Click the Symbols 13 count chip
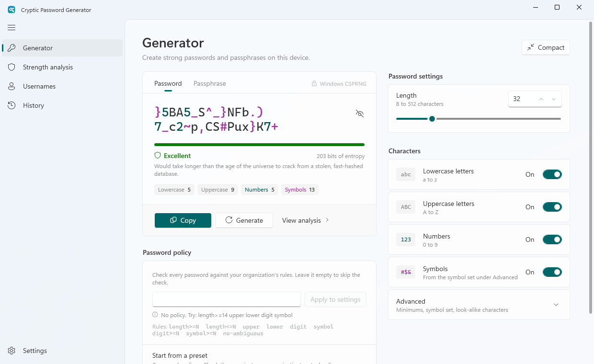 [x=300, y=190]
